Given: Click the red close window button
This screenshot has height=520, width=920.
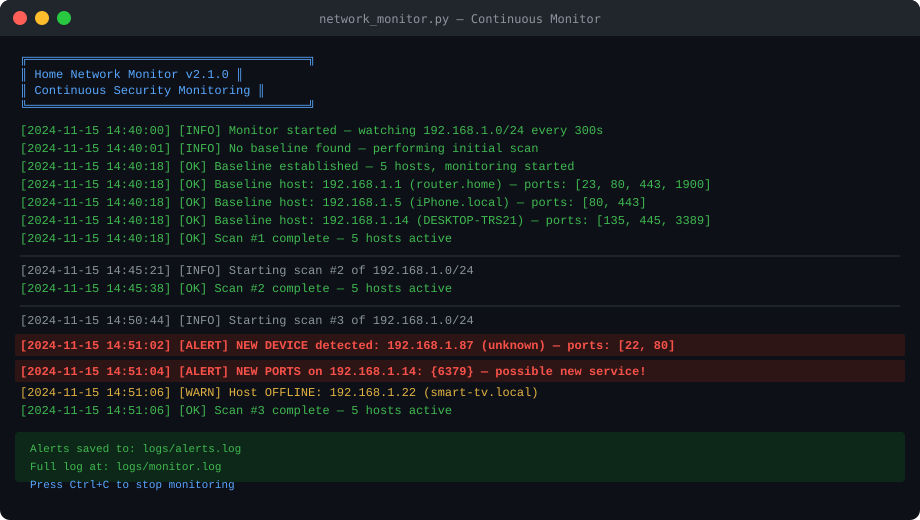Looking at the screenshot, I should 20,18.
